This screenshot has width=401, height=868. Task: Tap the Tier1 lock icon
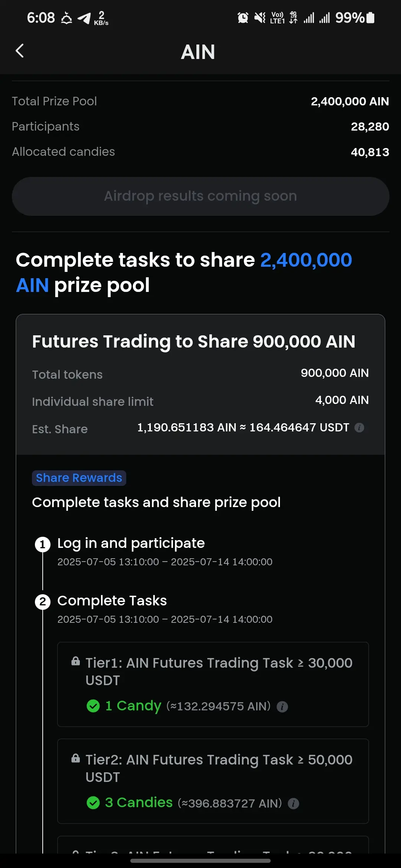[75, 661]
